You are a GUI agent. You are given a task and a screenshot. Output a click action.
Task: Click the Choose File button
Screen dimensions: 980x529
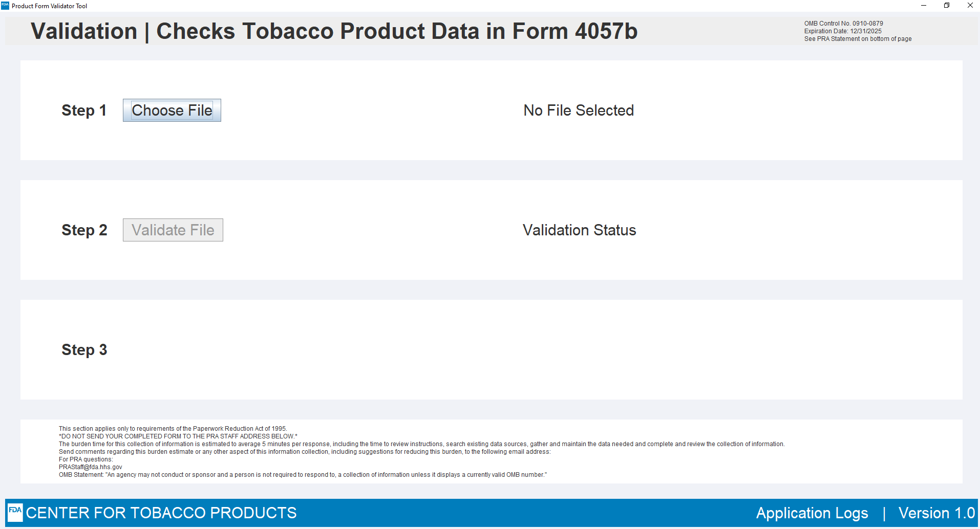pos(172,111)
